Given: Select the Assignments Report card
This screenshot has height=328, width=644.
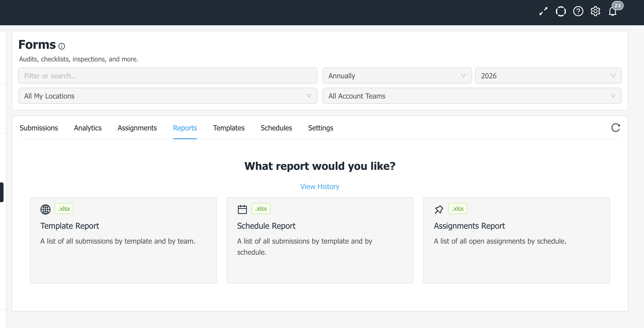Looking at the screenshot, I should click(x=516, y=240).
